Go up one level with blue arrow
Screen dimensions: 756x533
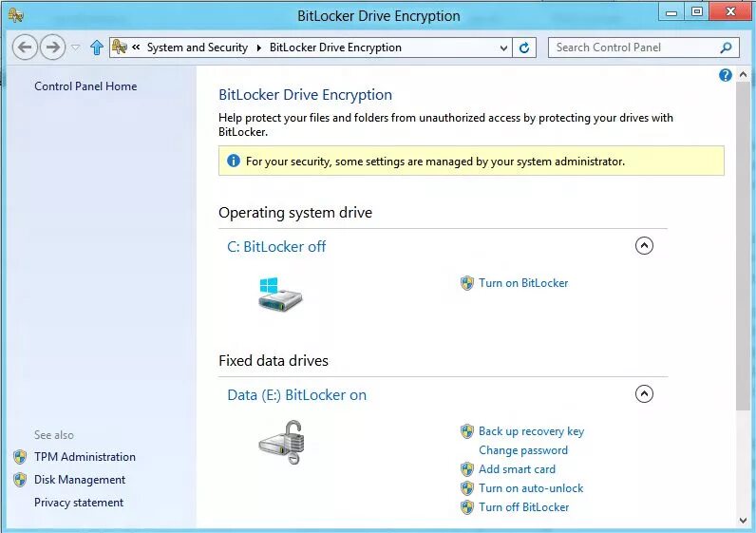97,48
